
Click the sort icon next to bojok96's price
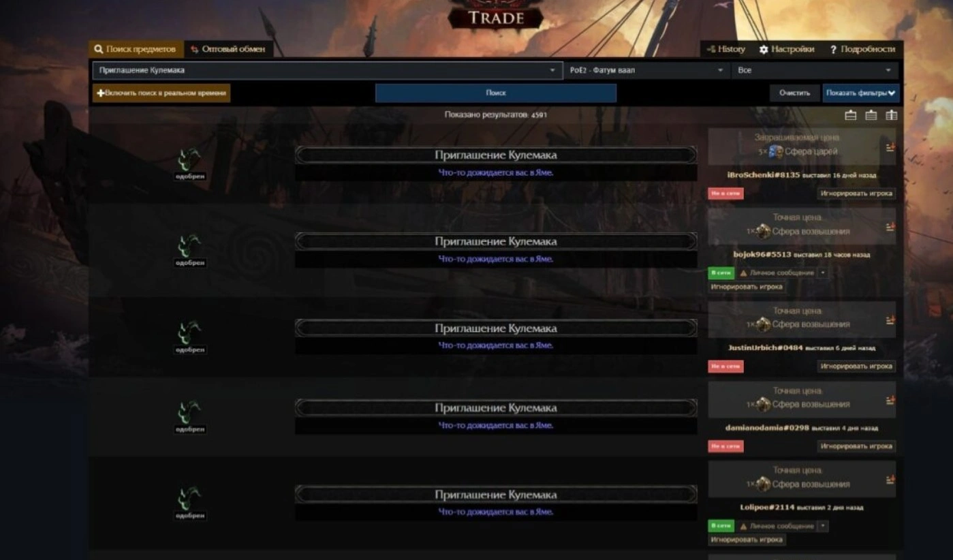pos(890,227)
